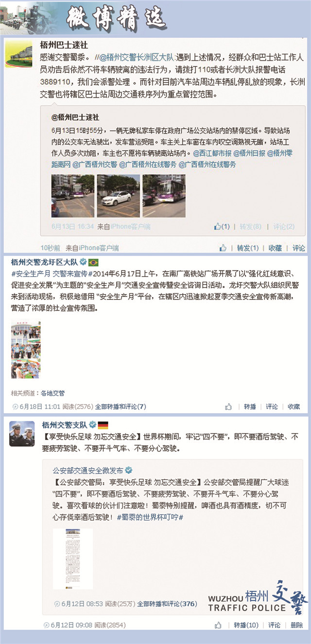The height and width of the screenshot is (644, 311).
Task: Open 各地交警 related channel link
Action: [52, 393]
